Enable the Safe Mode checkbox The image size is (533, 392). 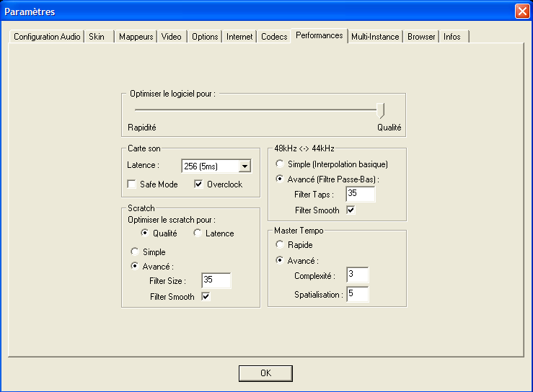pyautogui.click(x=132, y=184)
